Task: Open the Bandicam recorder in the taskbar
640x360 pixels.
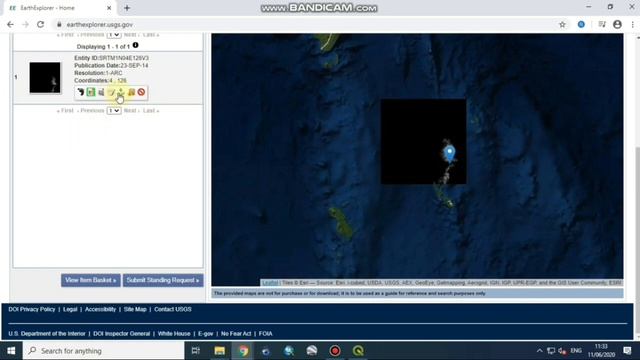Action: pos(335,351)
